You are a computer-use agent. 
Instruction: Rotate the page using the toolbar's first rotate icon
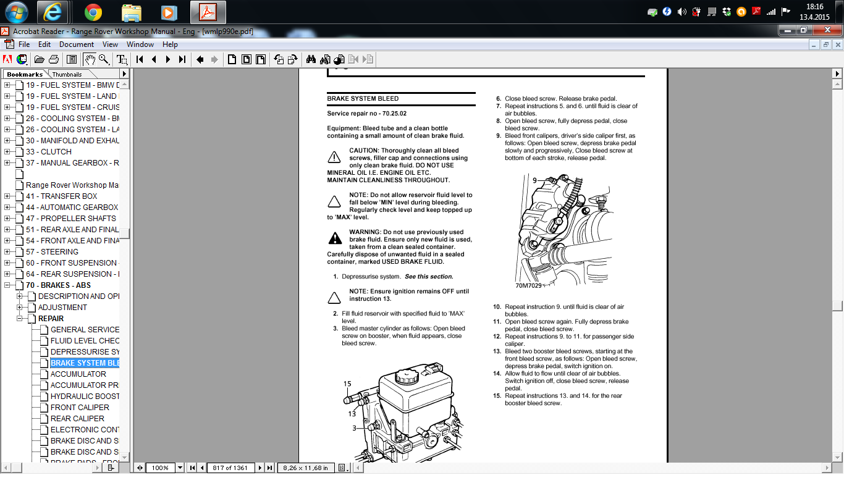point(279,59)
